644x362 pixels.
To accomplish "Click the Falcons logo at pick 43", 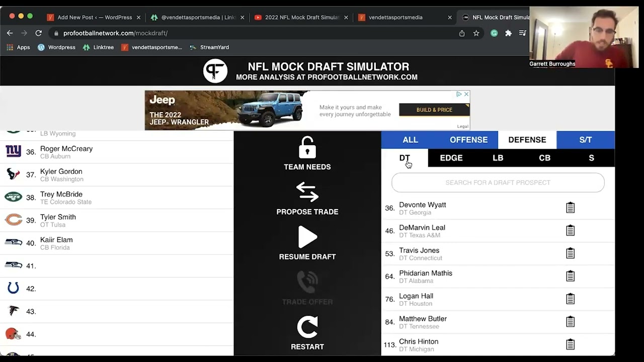I will click(14, 311).
